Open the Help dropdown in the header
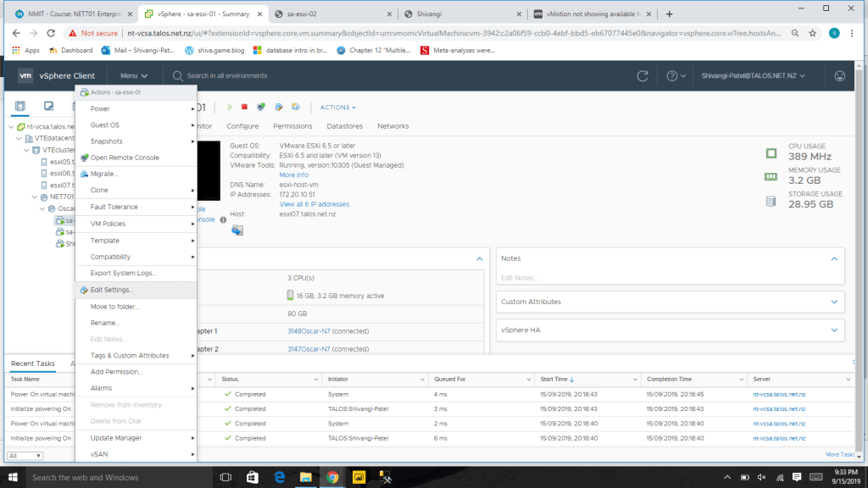 (677, 76)
